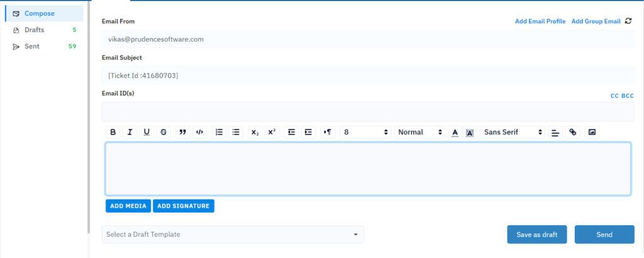644x258 pixels.
Task: Create a bulleted list
Action: (236, 132)
